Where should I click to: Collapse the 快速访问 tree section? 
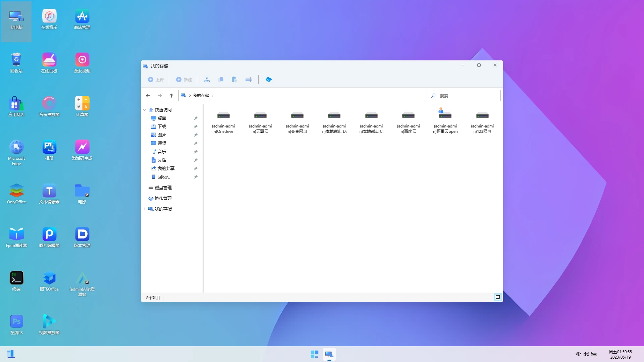click(145, 110)
